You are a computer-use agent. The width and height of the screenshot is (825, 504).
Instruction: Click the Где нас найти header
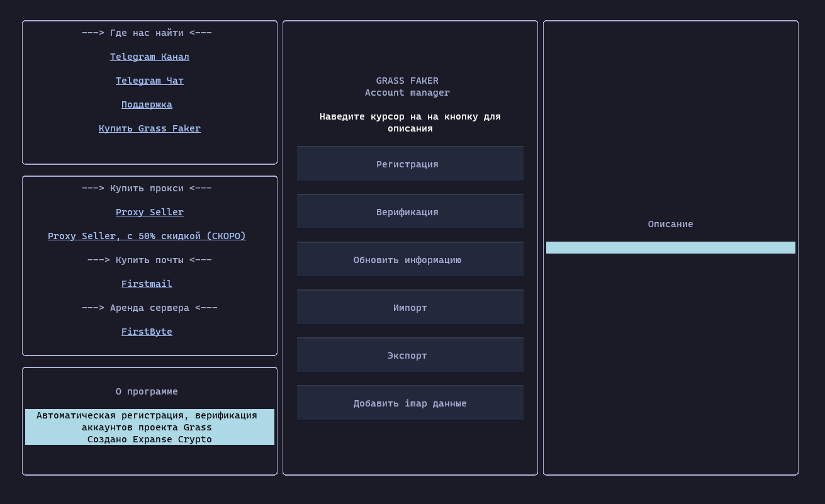[x=147, y=33]
